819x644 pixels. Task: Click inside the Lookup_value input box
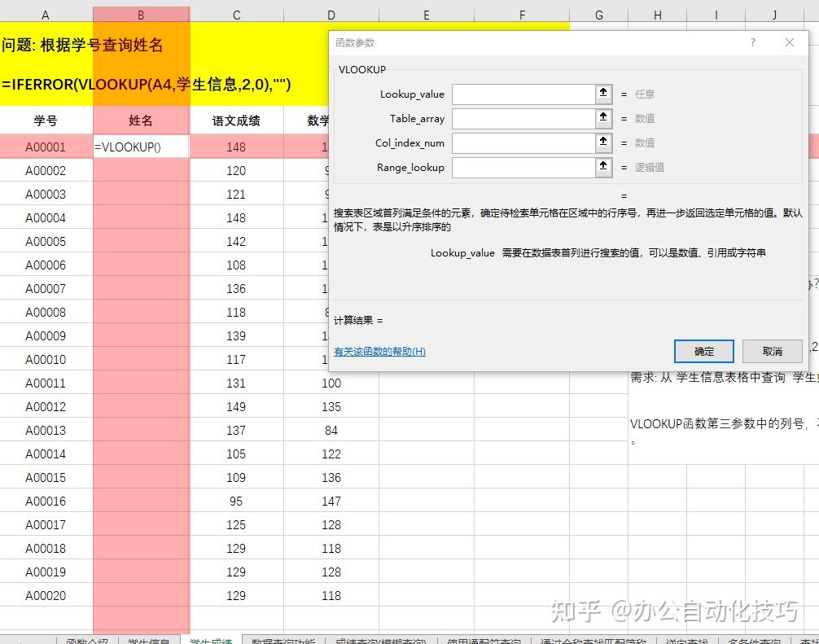(521, 94)
